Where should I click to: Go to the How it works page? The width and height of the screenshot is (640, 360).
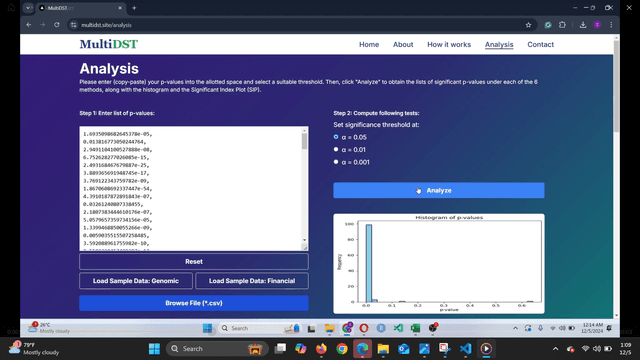[x=449, y=44]
